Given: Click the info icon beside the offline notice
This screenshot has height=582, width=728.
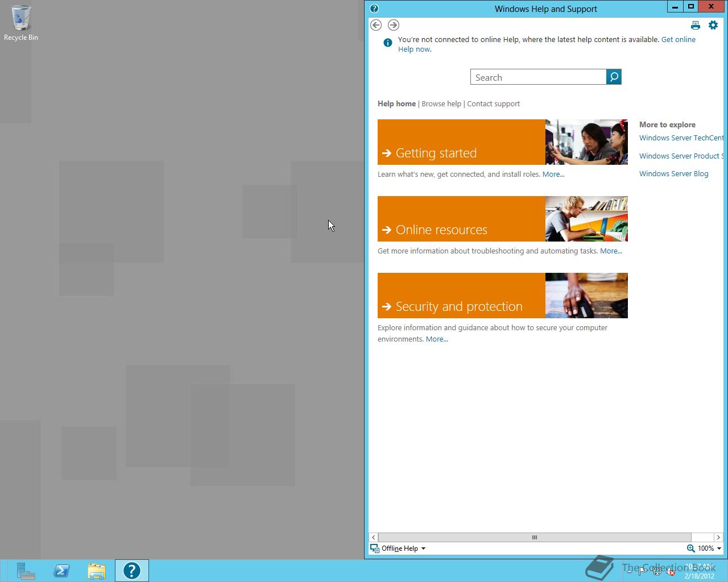Looking at the screenshot, I should (388, 43).
